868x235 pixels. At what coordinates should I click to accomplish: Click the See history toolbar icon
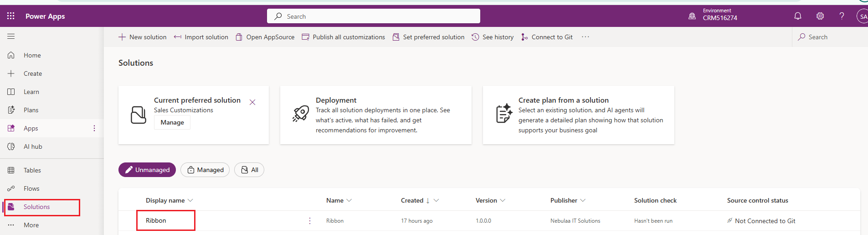tap(475, 37)
